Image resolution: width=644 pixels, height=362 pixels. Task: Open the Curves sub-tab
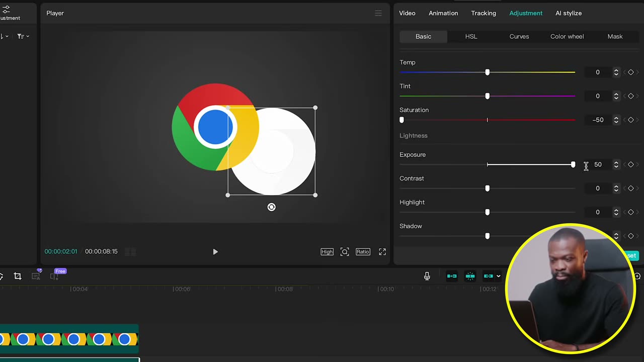pos(519,36)
